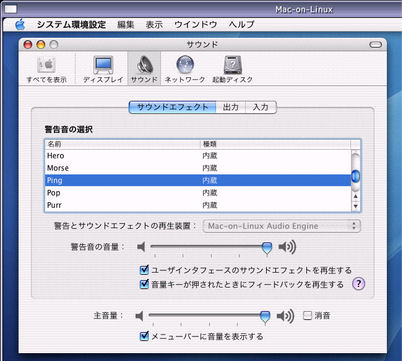Viewport: 402px width, 361px height.
Task: Open the 起動ディスク (Startup Disk) icon
Action: [x=232, y=69]
